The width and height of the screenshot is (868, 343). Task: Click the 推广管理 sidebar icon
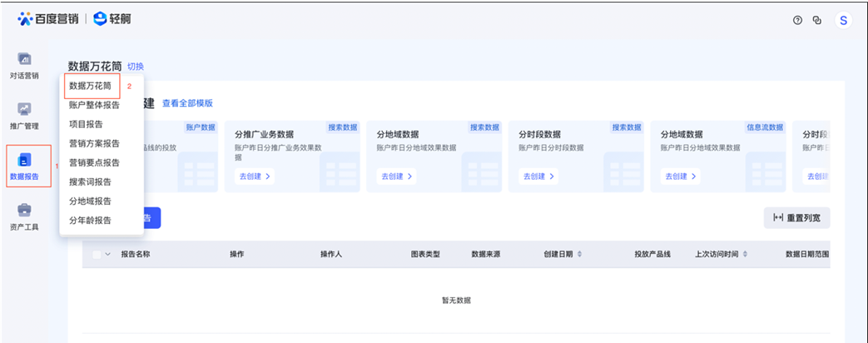coord(24,110)
